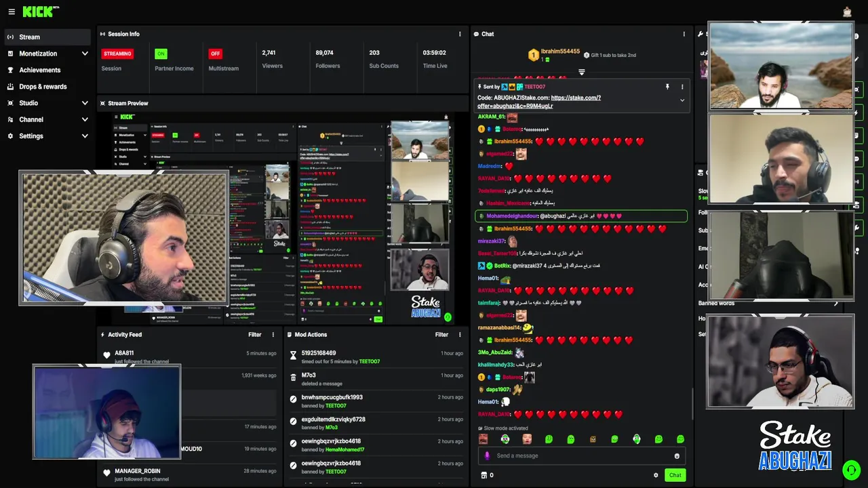
Task: Click the gold rank 1 badge of Ibrahim554455
Action: [x=533, y=55]
